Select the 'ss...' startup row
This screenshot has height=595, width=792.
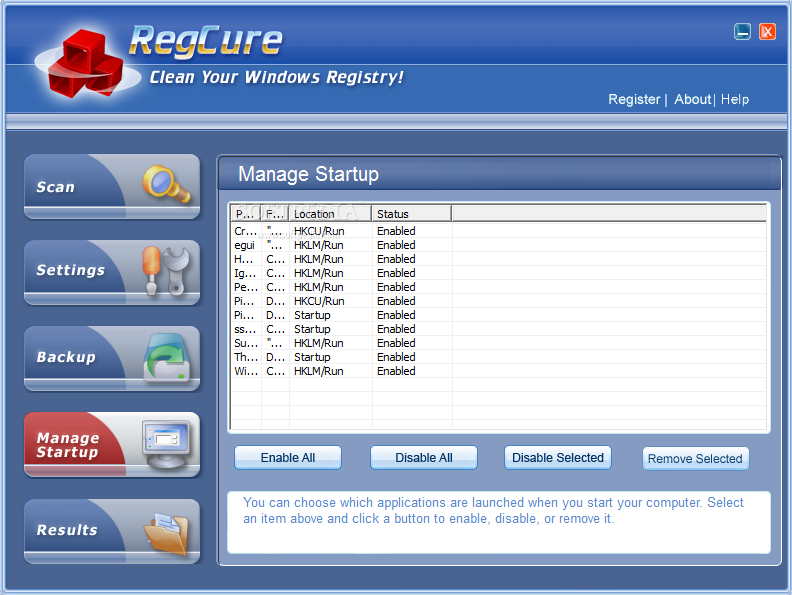pyautogui.click(x=498, y=329)
